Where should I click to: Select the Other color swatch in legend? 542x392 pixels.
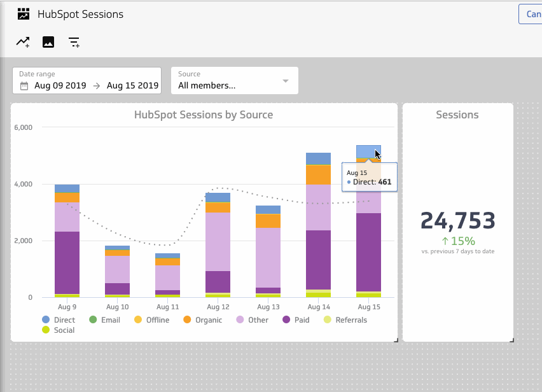[x=240, y=319]
